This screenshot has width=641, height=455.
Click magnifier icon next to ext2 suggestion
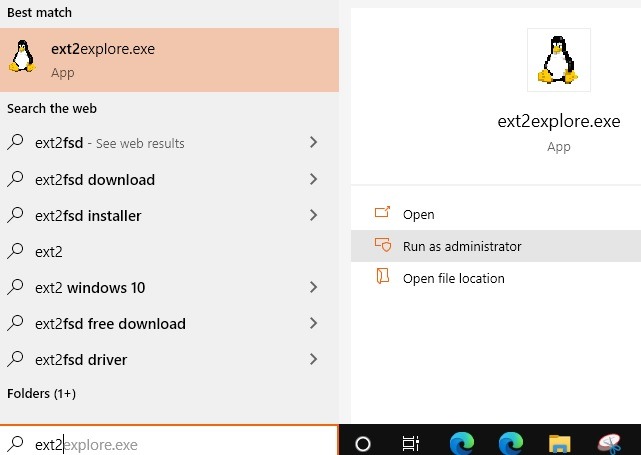(x=16, y=251)
